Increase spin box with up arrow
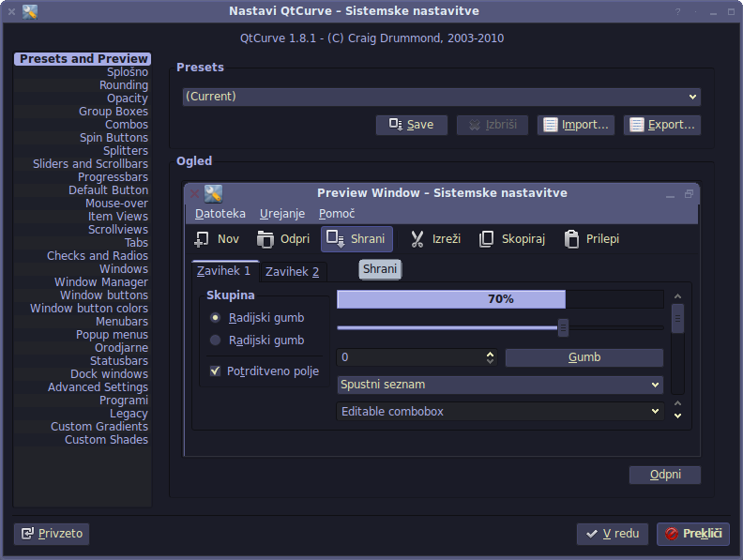The height and width of the screenshot is (560, 743). [x=490, y=354]
